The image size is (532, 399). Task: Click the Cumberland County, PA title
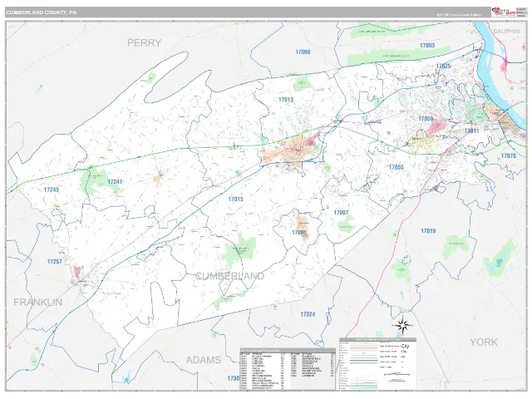point(42,12)
